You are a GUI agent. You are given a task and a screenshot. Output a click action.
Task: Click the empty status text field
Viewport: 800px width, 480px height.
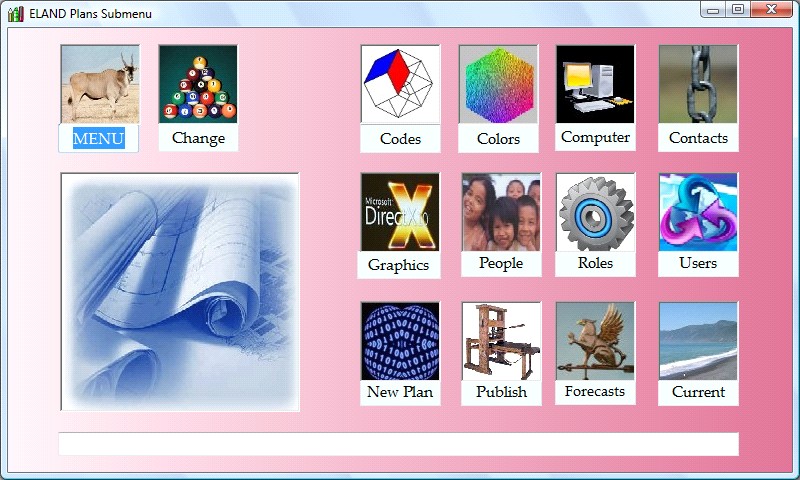coord(398,444)
